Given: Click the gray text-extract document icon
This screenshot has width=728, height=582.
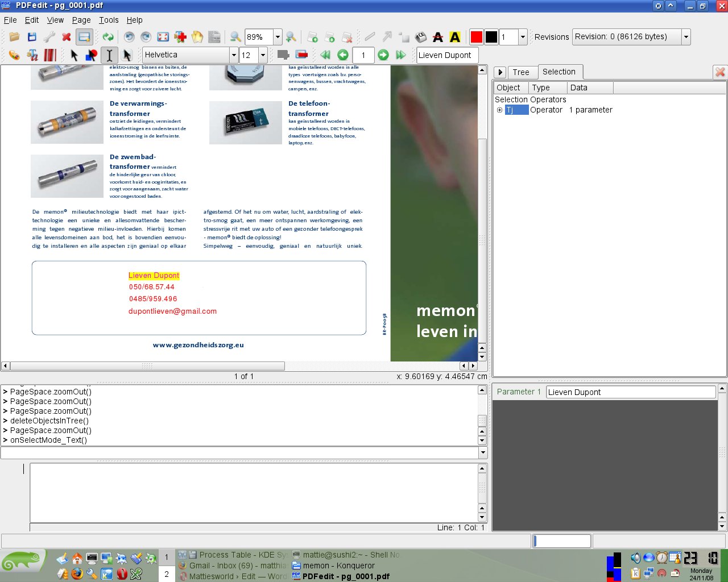Looking at the screenshot, I should point(214,37).
